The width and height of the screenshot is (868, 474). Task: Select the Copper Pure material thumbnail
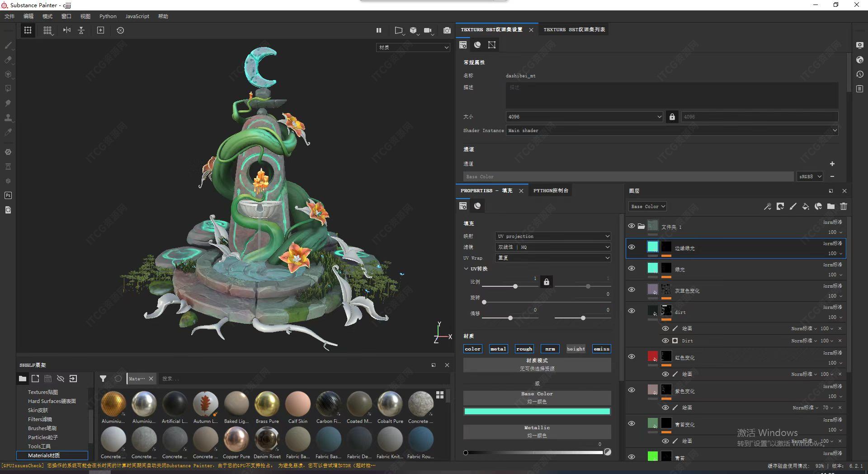pos(236,439)
